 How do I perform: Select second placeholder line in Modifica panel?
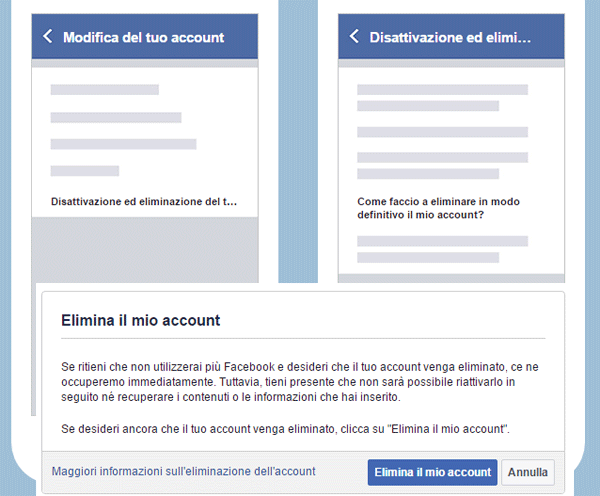tap(115, 117)
